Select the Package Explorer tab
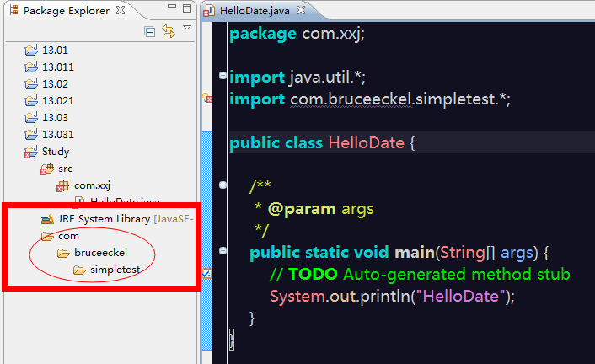This screenshot has width=595, height=364. click(67, 11)
